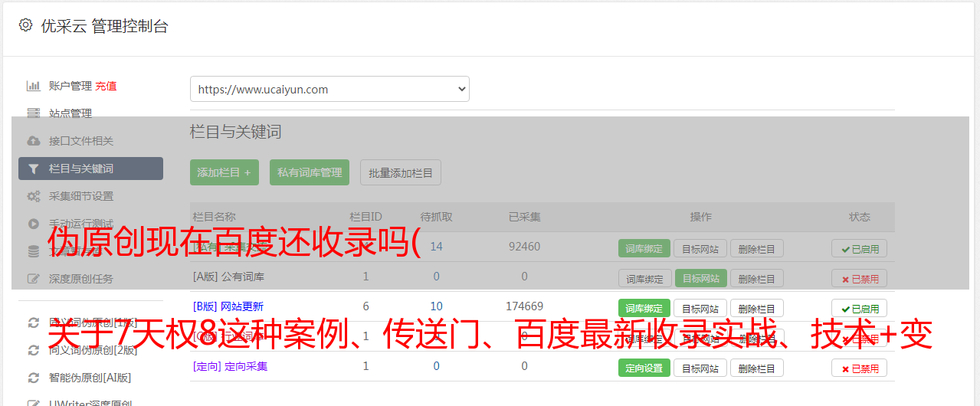The height and width of the screenshot is (406, 980).
Task: Delete the [A版] 公有词库 column
Action: pos(756,278)
